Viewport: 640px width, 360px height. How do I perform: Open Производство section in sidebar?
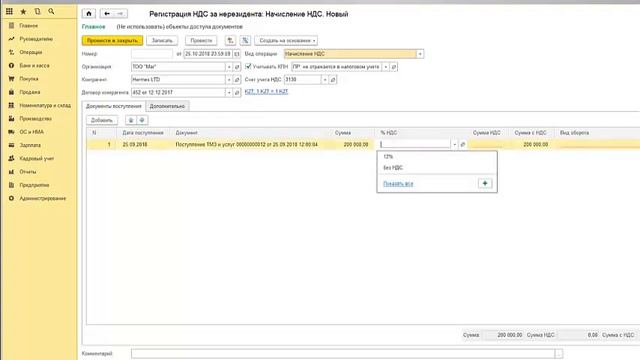click(x=36, y=119)
